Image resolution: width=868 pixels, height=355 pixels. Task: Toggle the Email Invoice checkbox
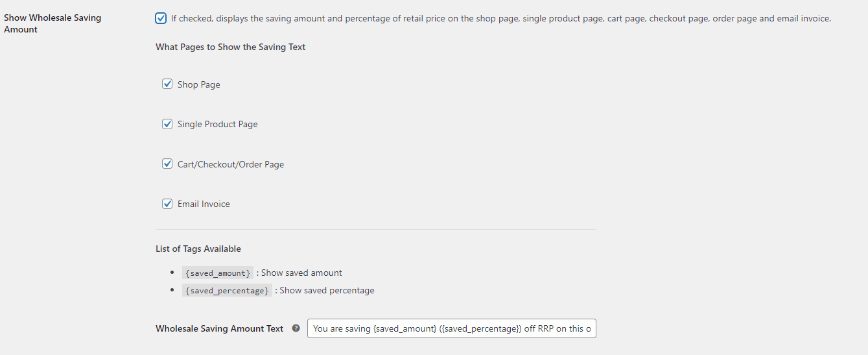tap(167, 204)
